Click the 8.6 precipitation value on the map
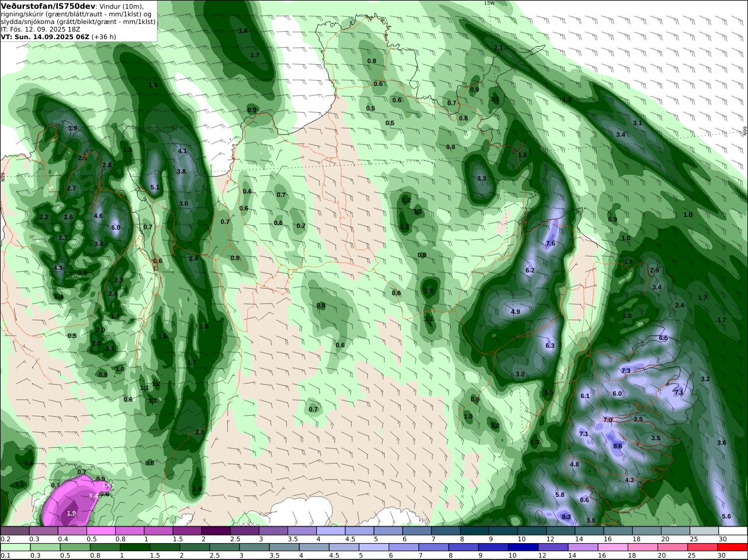The height and width of the screenshot is (560, 748). 618,446
